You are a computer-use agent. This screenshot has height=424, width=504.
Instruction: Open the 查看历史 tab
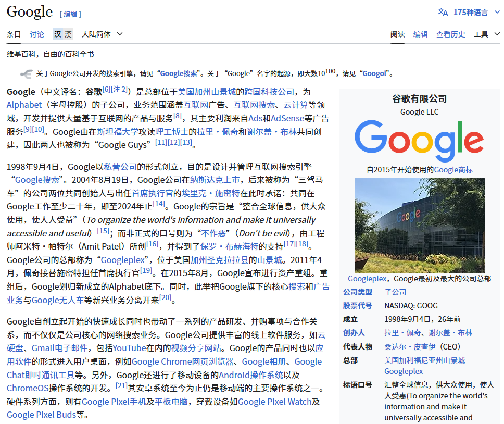coord(451,34)
